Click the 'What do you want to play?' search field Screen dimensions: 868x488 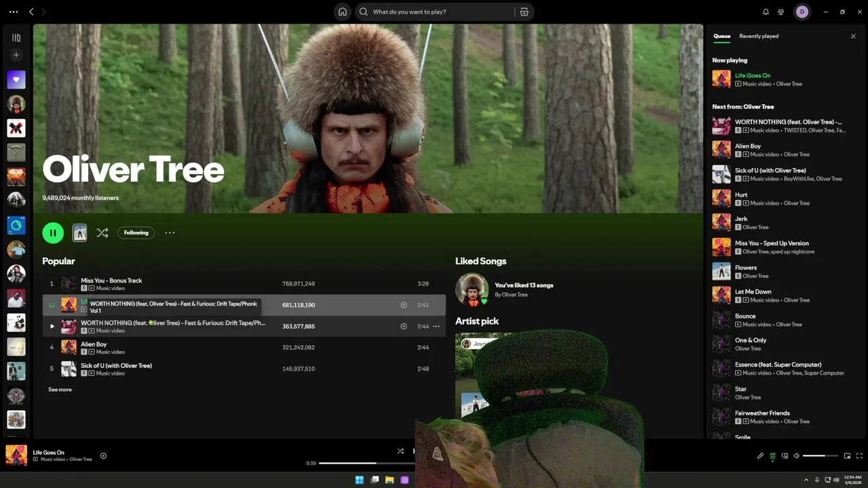tap(434, 12)
